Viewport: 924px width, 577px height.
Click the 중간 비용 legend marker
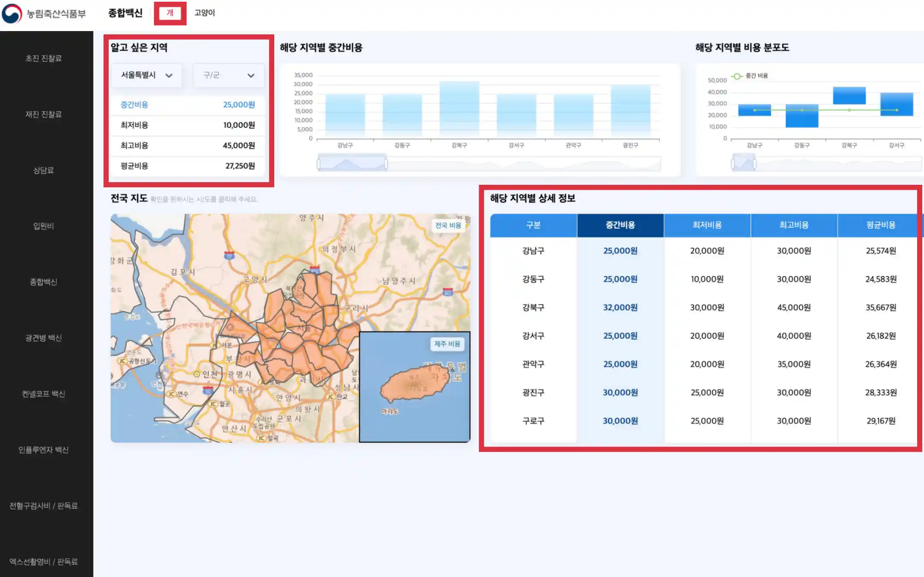[x=737, y=76]
